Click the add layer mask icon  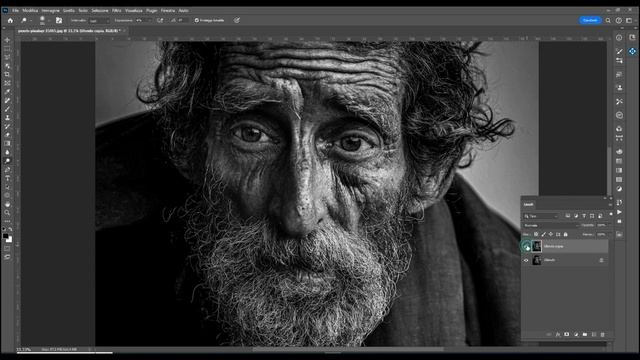click(x=567, y=335)
